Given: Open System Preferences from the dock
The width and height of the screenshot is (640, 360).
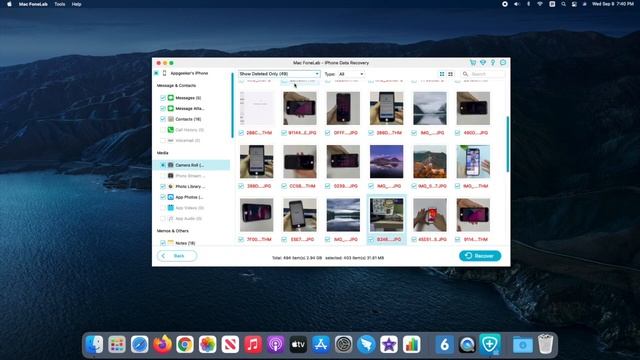Looking at the screenshot, I should click(x=343, y=344).
